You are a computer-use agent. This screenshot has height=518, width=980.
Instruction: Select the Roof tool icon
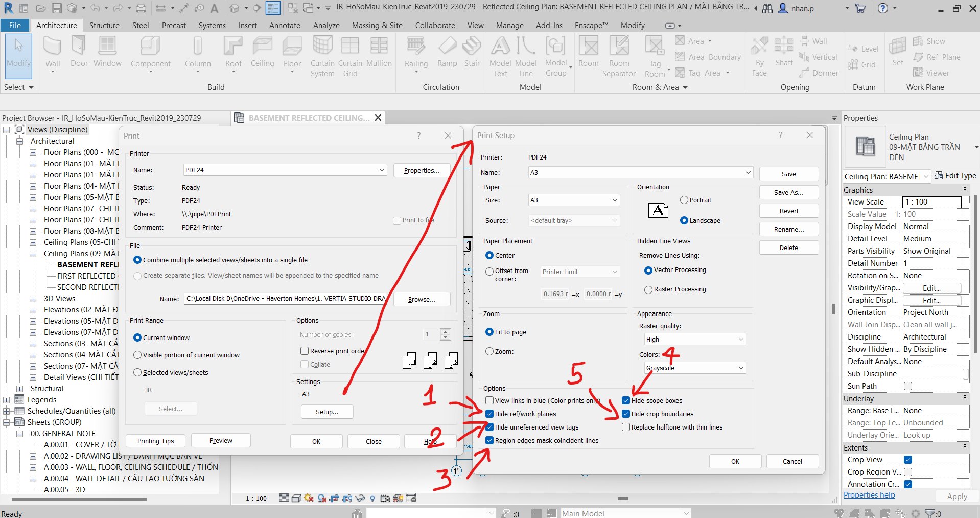click(x=233, y=52)
